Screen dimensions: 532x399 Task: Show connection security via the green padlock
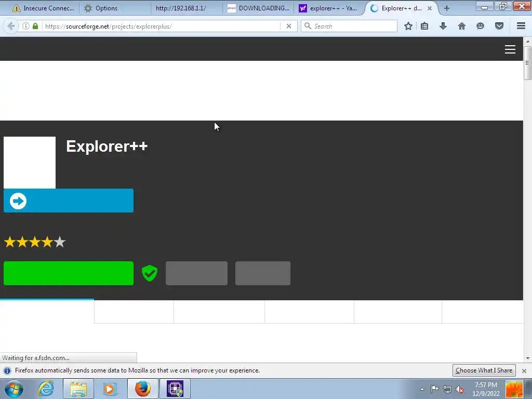[x=35, y=26]
